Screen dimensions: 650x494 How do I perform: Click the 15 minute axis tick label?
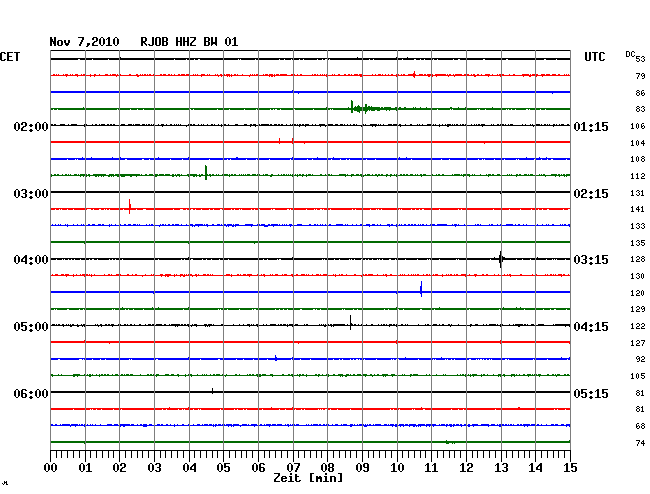570,468
